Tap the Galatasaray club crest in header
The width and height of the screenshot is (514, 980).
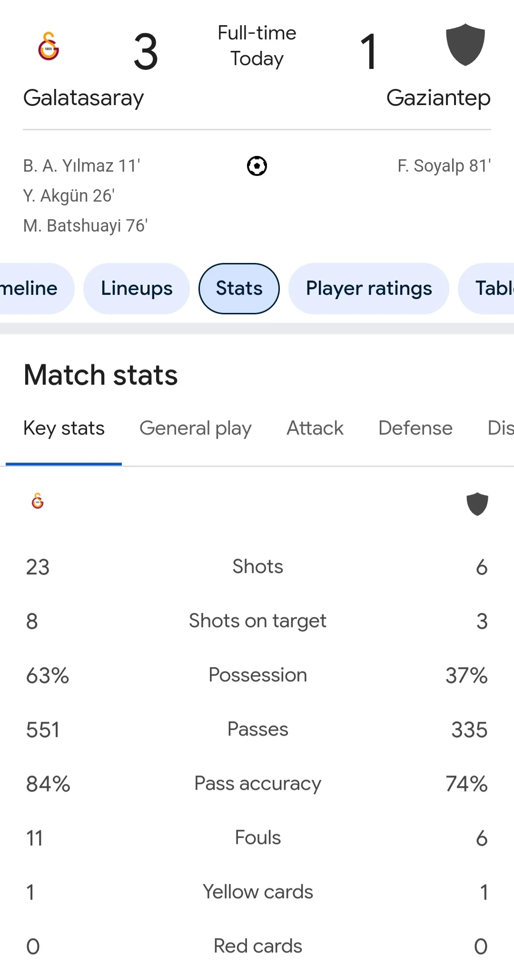tap(49, 46)
